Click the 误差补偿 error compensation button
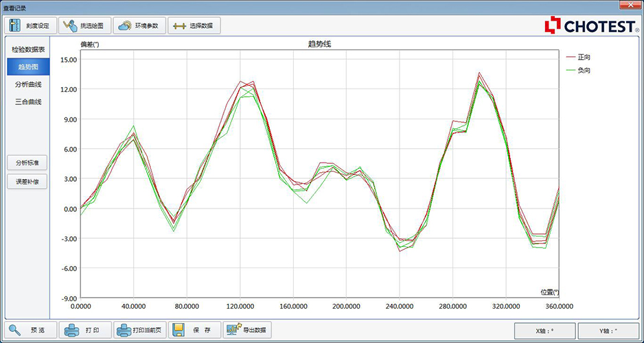Image resolution: width=644 pixels, height=343 pixels. coord(28,182)
